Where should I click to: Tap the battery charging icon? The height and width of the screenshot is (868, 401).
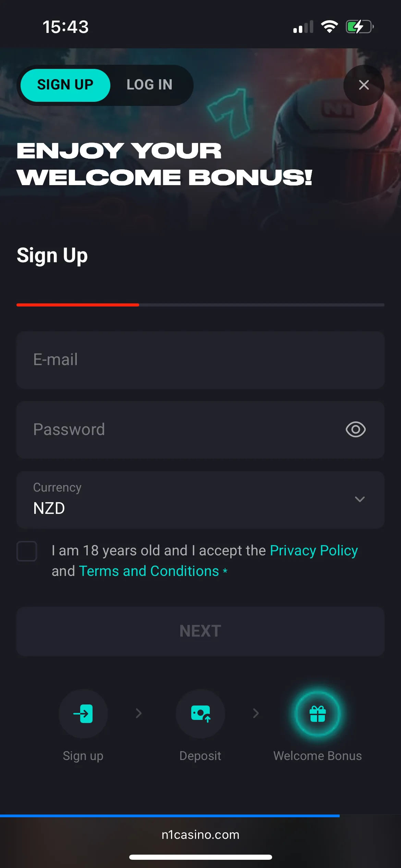[359, 27]
